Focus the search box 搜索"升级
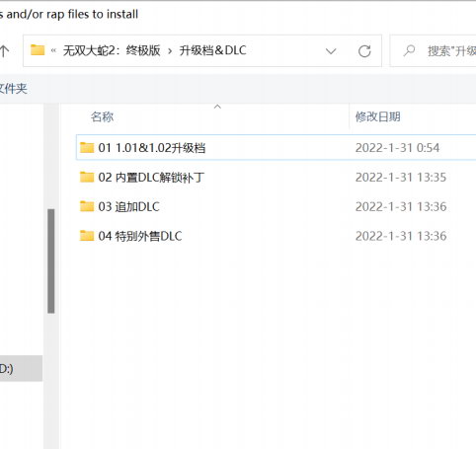The image size is (476, 449). 433,51
